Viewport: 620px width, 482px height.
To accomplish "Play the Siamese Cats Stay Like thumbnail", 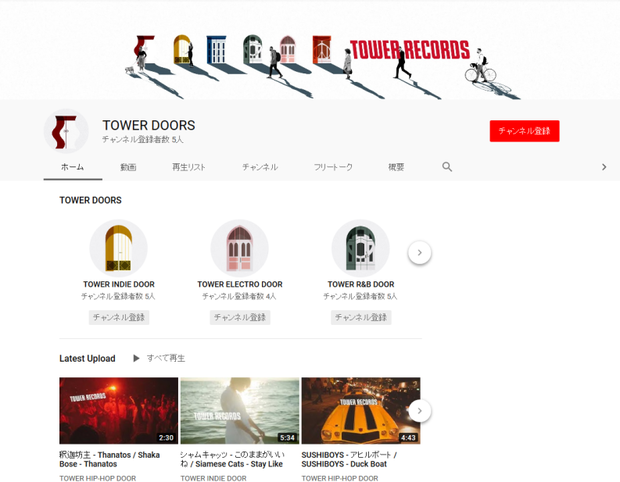I will click(x=240, y=410).
